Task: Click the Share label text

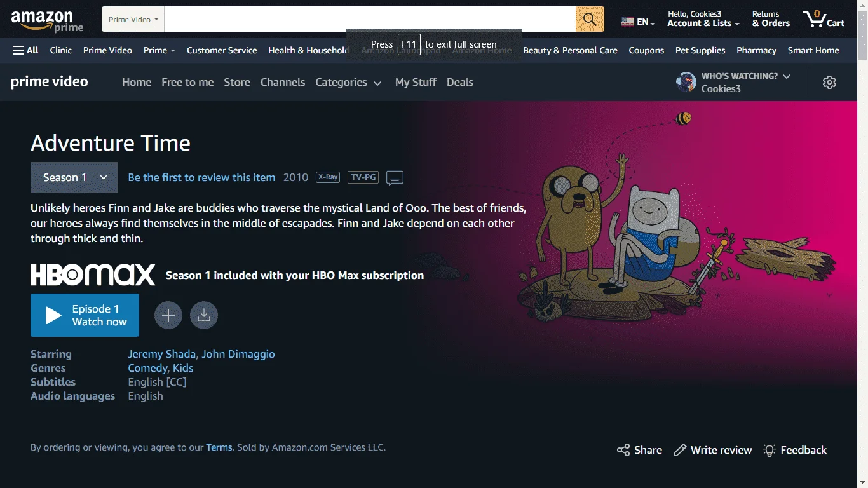Action: (648, 450)
